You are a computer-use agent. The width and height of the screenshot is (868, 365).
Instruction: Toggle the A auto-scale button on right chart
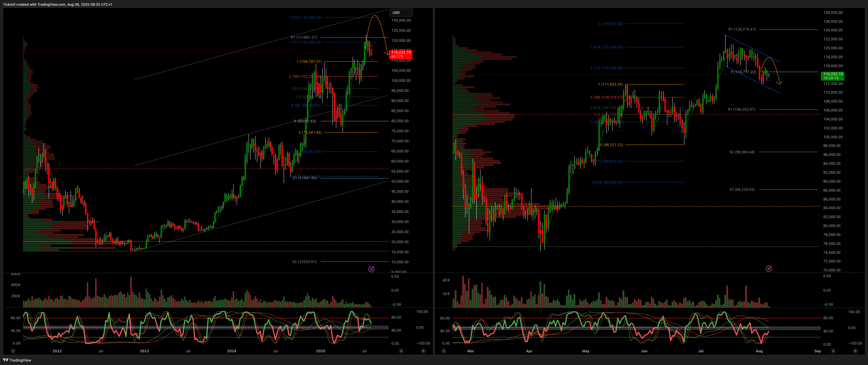[x=833, y=351]
